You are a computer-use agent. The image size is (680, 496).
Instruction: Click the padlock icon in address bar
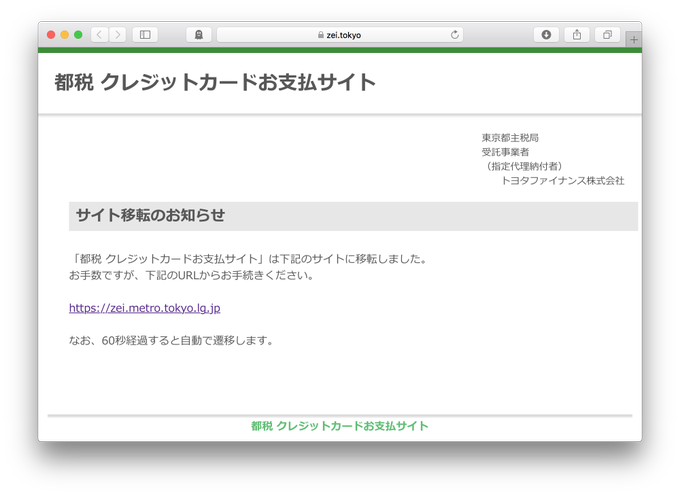(320, 35)
